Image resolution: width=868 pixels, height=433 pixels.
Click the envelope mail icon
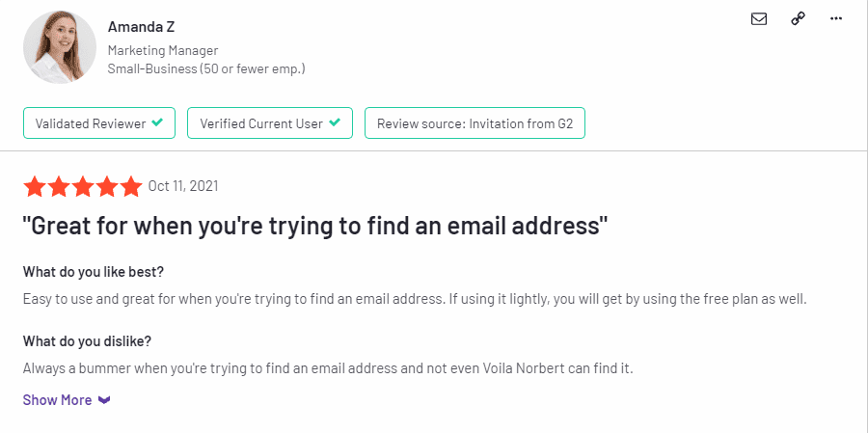pos(758,19)
